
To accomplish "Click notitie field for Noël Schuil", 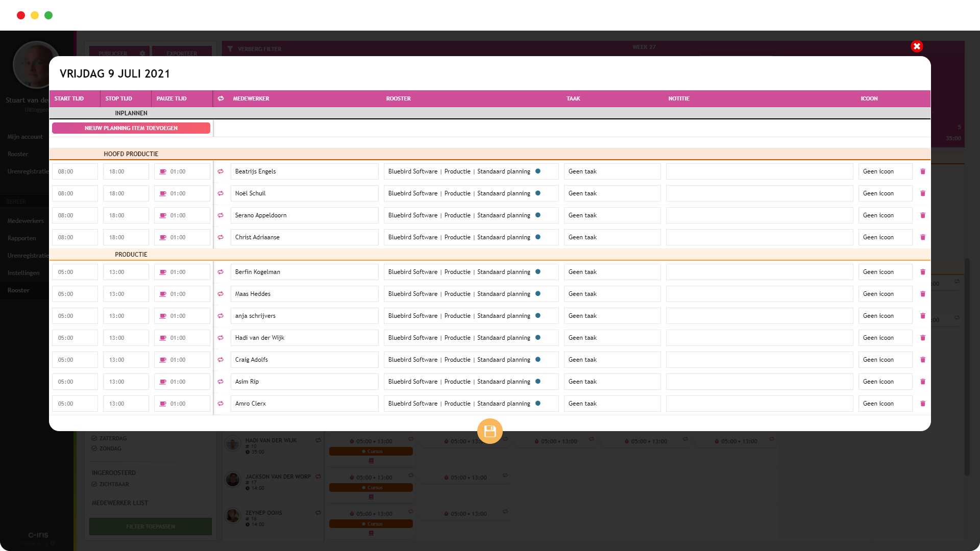I will 758,193.
